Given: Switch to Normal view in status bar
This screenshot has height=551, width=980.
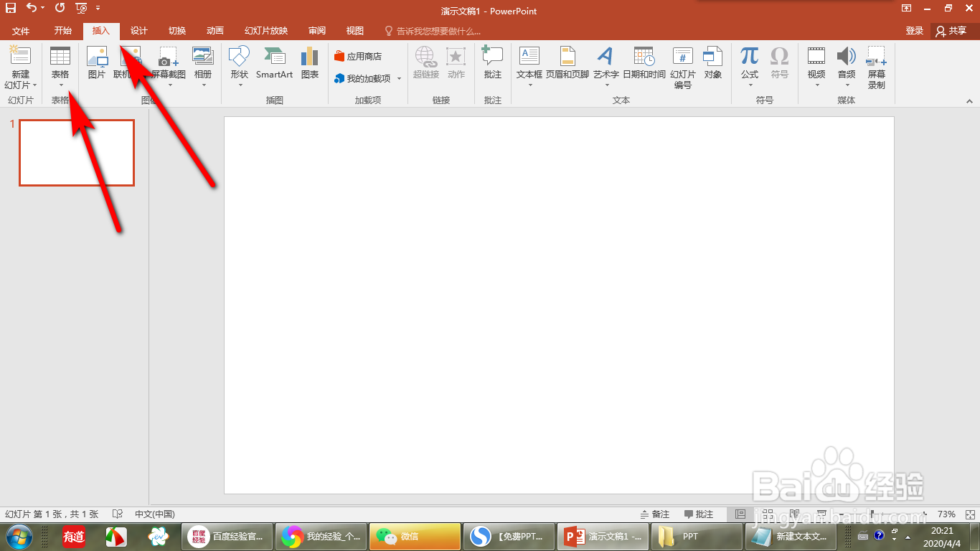Looking at the screenshot, I should [740, 514].
